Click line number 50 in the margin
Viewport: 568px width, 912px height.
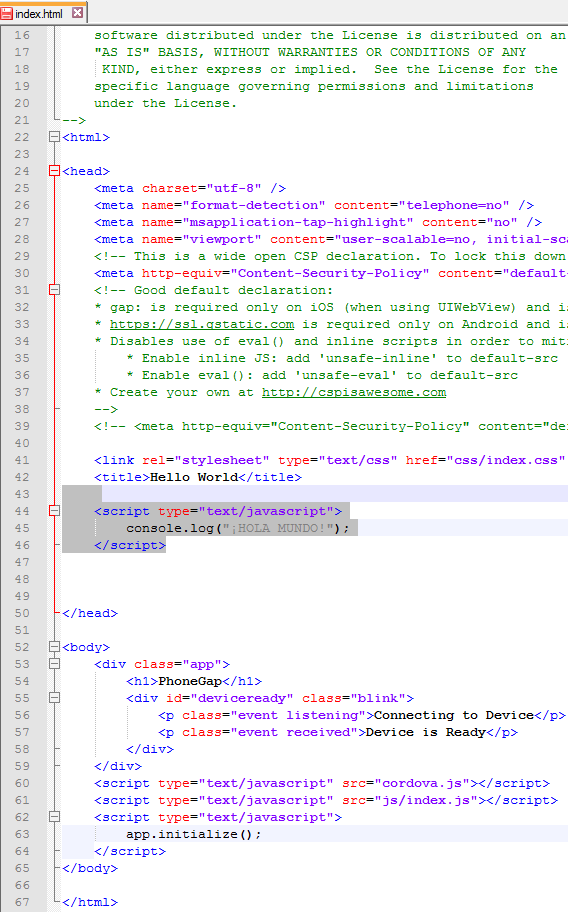point(22,613)
